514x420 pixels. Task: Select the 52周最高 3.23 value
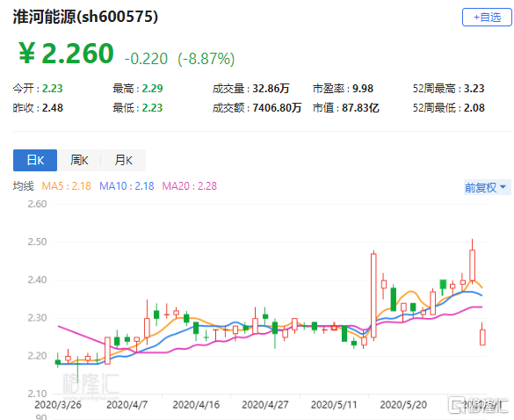point(448,89)
